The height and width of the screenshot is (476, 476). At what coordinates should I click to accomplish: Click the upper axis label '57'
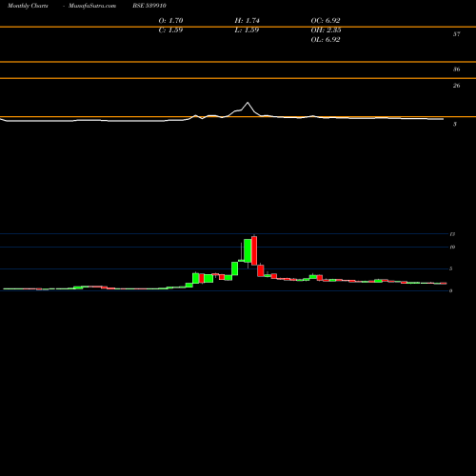(456, 34)
